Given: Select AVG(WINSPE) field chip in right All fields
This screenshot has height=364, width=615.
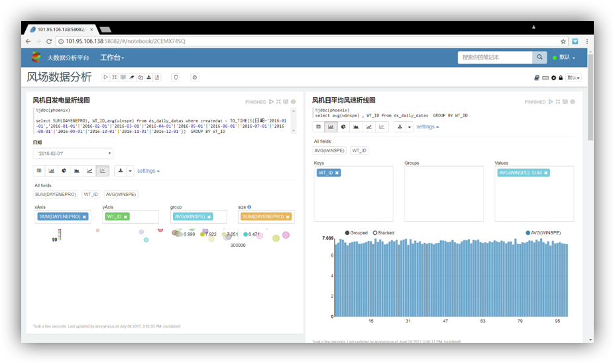Looking at the screenshot, I should pyautogui.click(x=329, y=150).
